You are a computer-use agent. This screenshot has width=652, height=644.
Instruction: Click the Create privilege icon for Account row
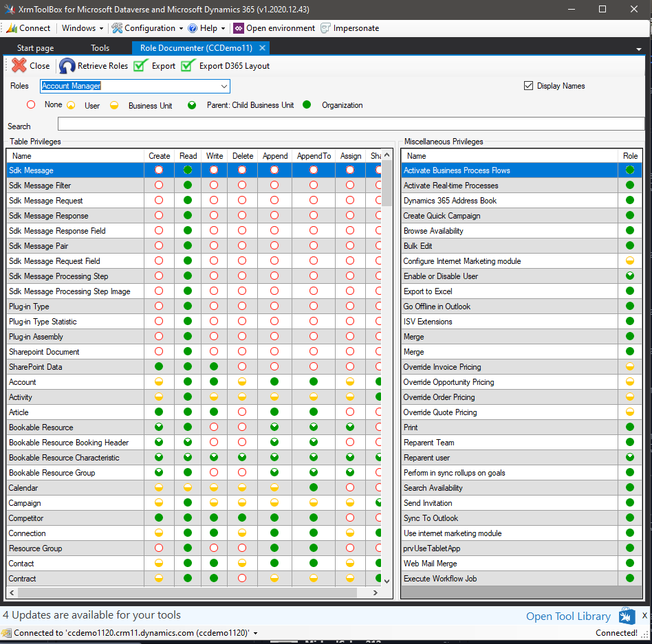pyautogui.click(x=159, y=381)
